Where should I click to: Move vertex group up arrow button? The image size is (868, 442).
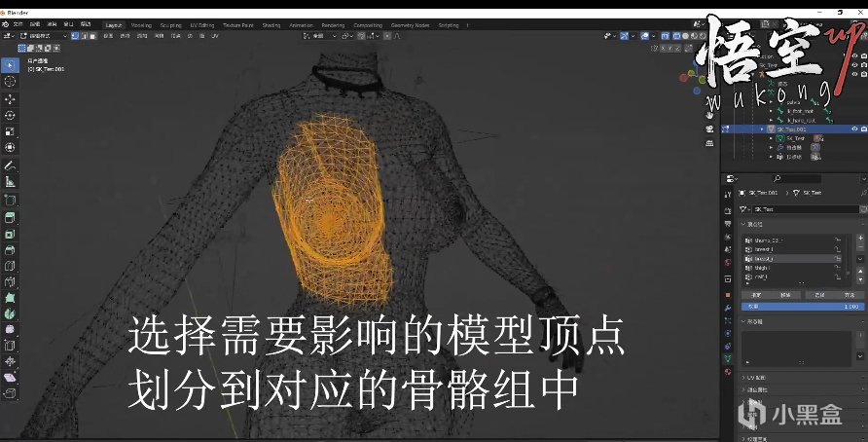(860, 271)
